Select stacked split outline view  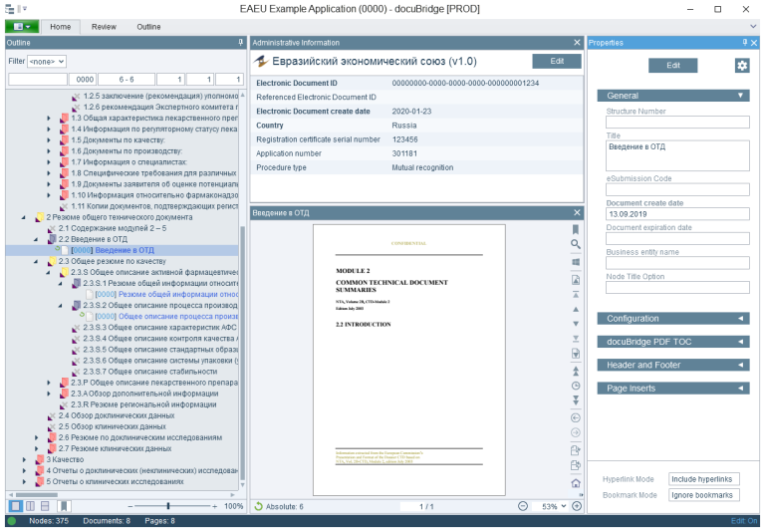tap(45, 506)
